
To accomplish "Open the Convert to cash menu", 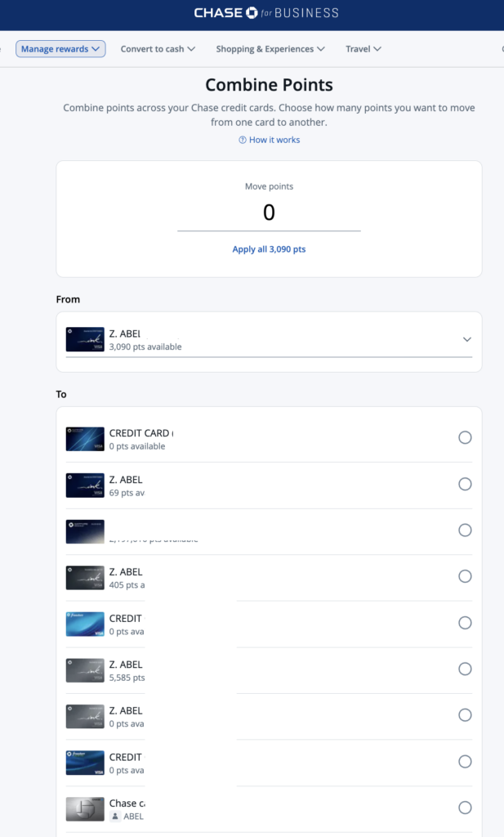I will coord(157,49).
